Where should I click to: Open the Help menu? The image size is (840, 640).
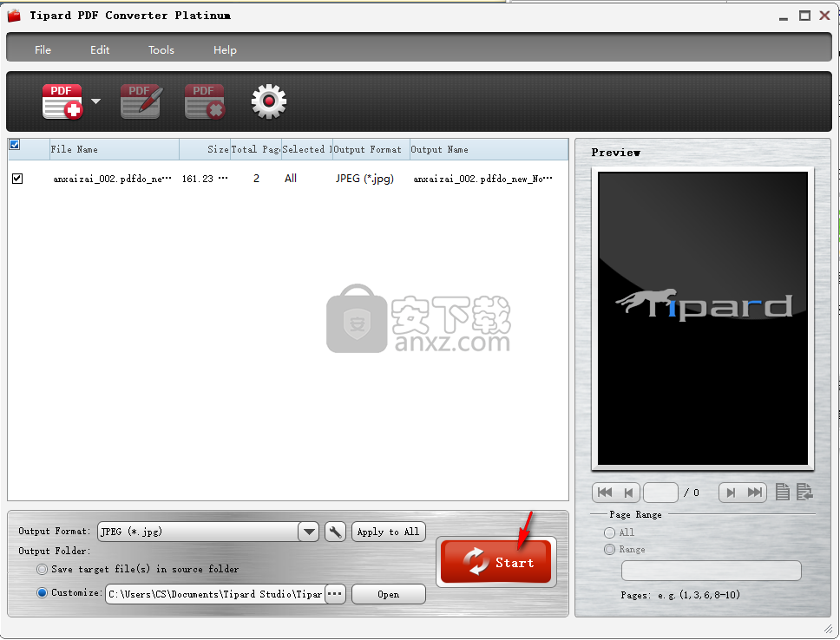[225, 49]
